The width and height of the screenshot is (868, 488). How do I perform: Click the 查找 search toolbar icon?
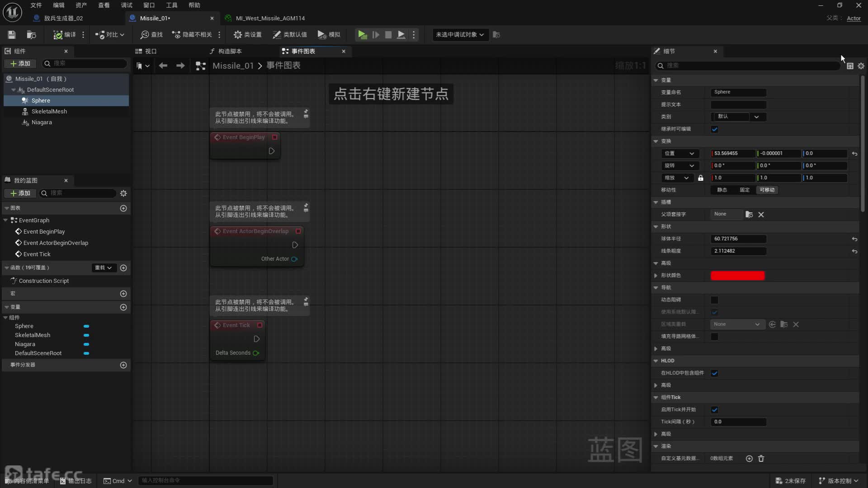(151, 35)
